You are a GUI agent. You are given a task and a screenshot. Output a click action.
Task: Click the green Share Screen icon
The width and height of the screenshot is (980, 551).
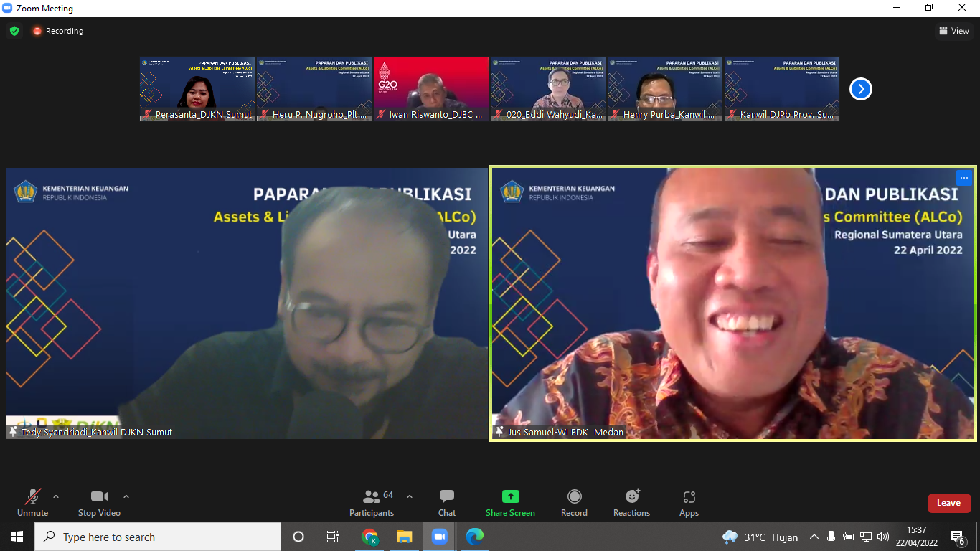(510, 496)
